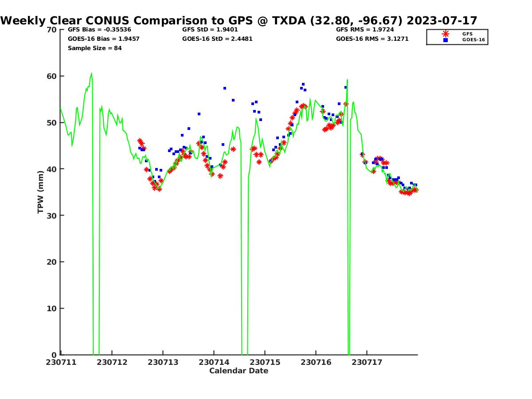Select the Sample Size = 84 annotation
The image size is (532, 399).
pyautogui.click(x=94, y=48)
